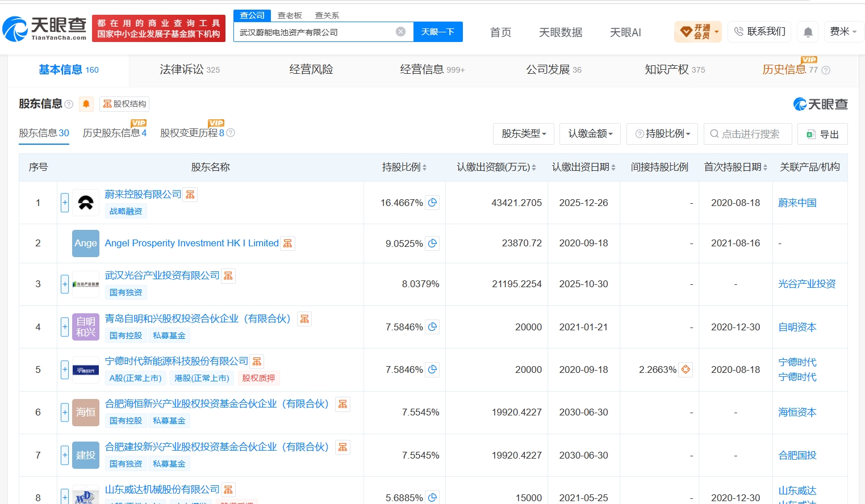Clear the search box with the X icon

point(401,32)
